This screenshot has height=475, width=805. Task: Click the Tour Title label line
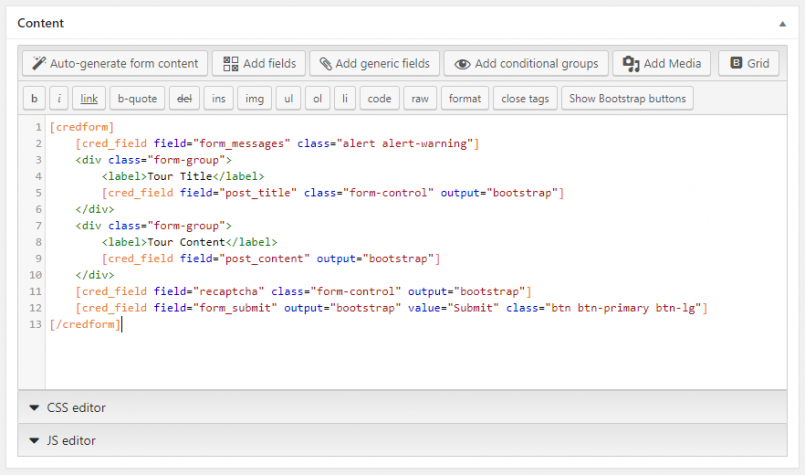[183, 176]
